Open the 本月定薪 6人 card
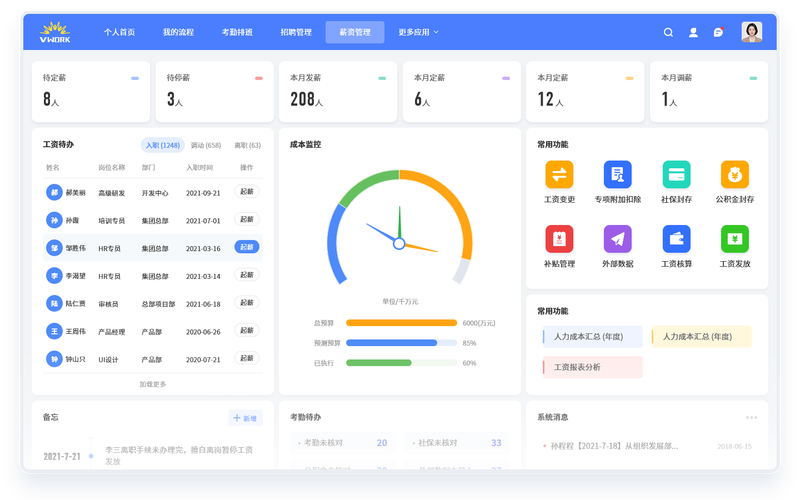Image resolution: width=800 pixels, height=500 pixels. point(462,92)
